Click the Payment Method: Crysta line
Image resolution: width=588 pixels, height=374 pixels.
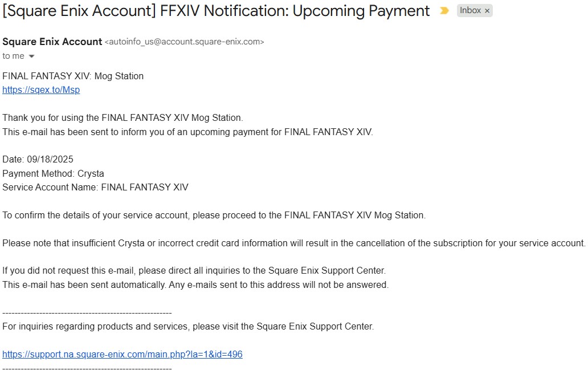click(53, 173)
